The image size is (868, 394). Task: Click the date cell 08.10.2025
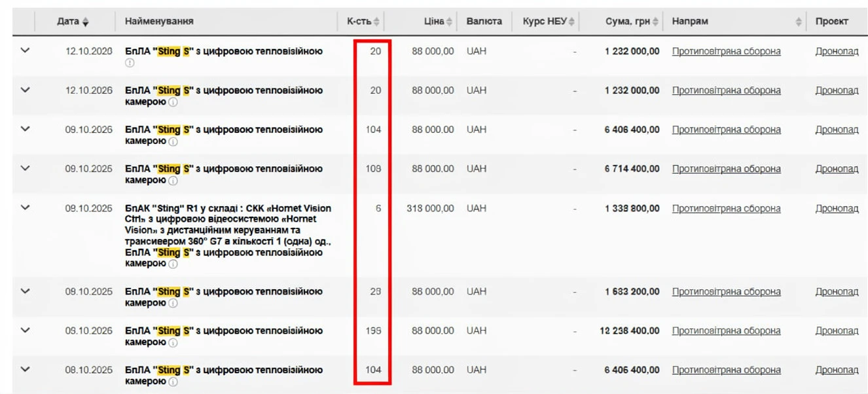click(x=89, y=370)
